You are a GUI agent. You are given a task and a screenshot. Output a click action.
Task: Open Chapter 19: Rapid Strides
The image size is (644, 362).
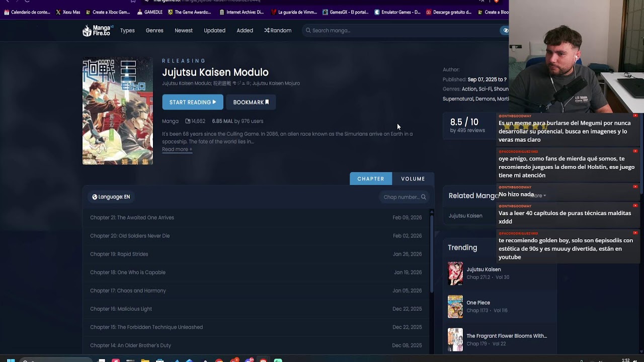pyautogui.click(x=256, y=254)
